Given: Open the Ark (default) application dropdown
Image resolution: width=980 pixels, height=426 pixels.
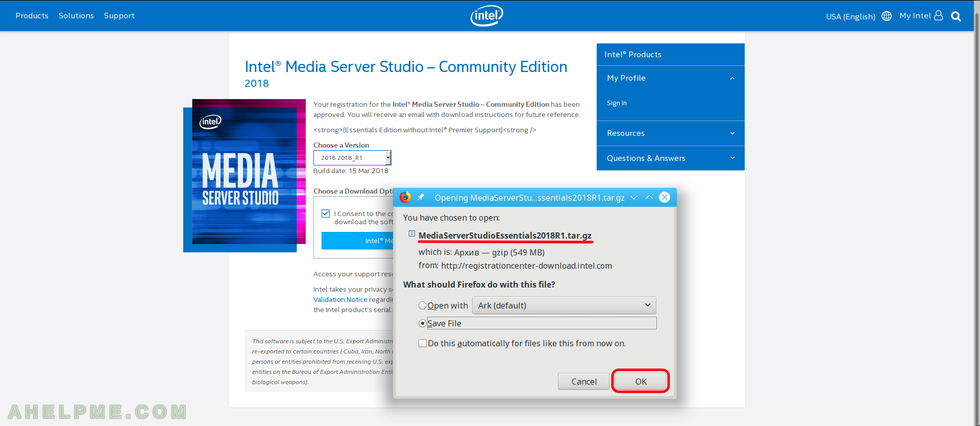Looking at the screenshot, I should (564, 305).
